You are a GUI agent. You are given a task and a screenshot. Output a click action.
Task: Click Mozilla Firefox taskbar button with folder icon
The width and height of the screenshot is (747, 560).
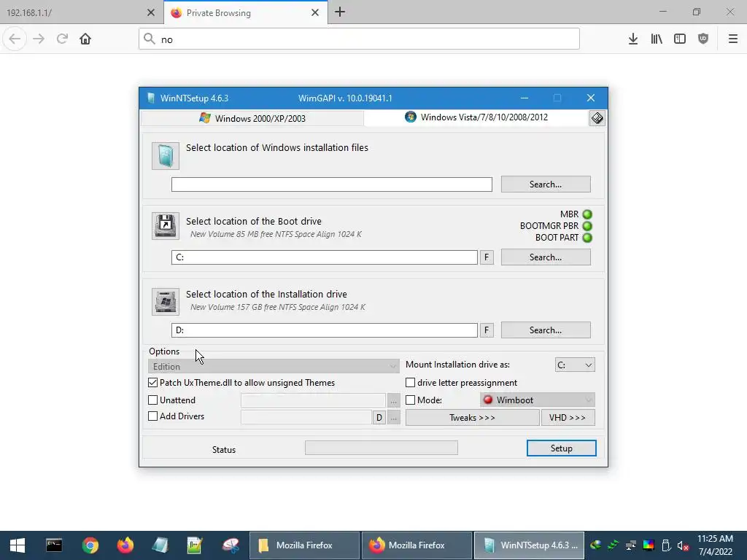tap(304, 545)
